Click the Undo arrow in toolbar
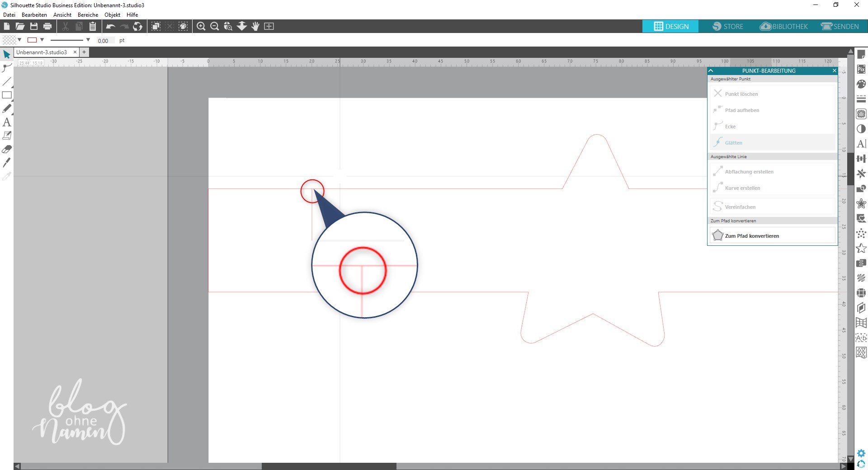Image resolution: width=868 pixels, height=470 pixels. (x=111, y=27)
